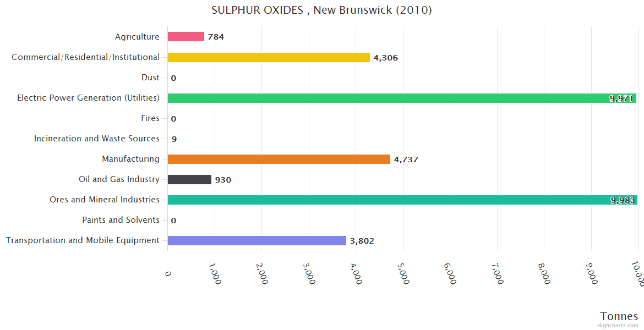This screenshot has width=644, height=330.
Task: Click the 4,737 data label
Action: pos(406,159)
